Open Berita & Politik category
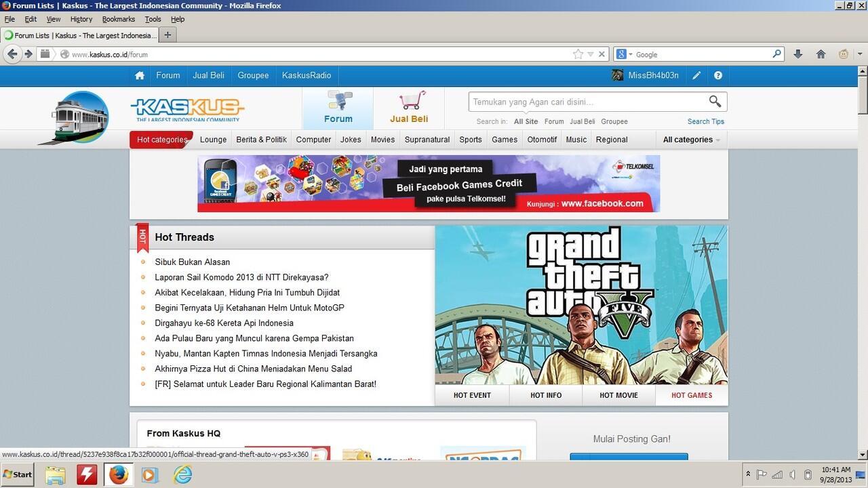 pos(261,140)
